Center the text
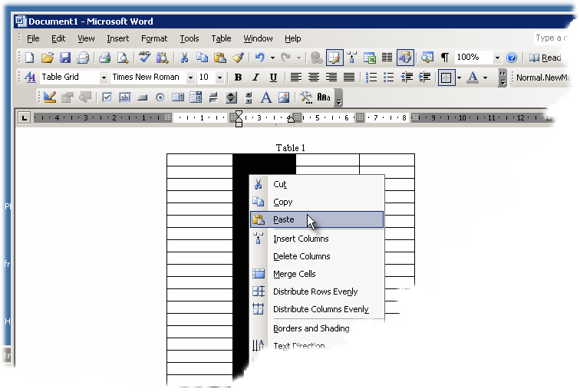This screenshot has height=392, width=580. 314,77
